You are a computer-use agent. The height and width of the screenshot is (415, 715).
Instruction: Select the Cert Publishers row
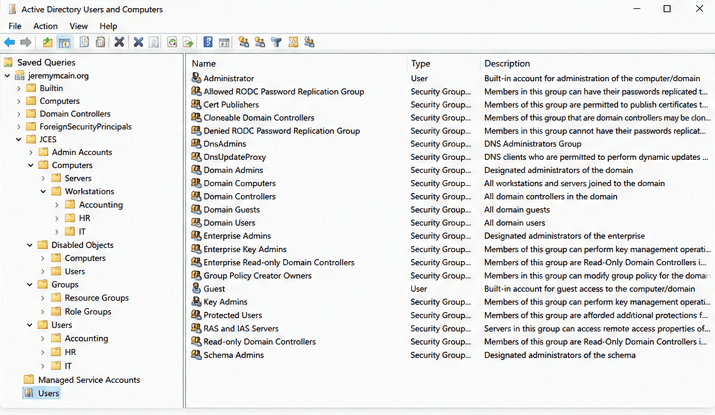(x=449, y=104)
